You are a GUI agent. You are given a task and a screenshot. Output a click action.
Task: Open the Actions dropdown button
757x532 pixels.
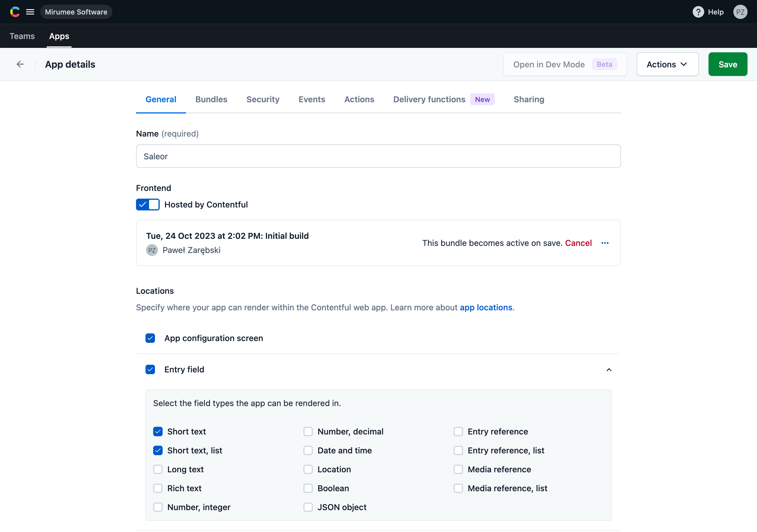click(667, 64)
